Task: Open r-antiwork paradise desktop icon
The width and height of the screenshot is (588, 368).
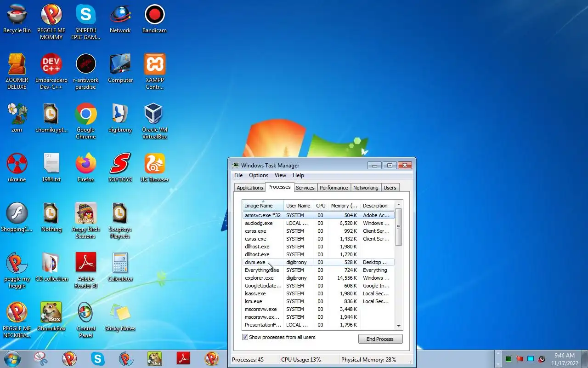Action: (86, 72)
